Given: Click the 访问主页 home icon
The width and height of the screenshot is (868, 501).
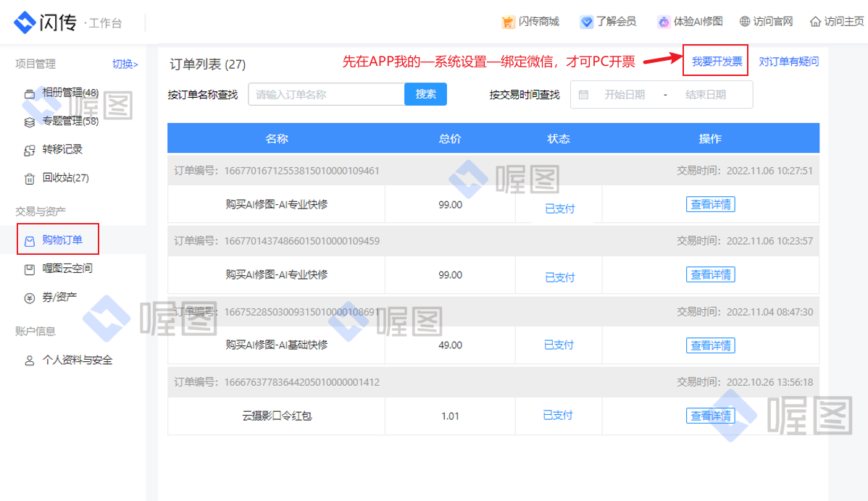Looking at the screenshot, I should click(x=815, y=22).
